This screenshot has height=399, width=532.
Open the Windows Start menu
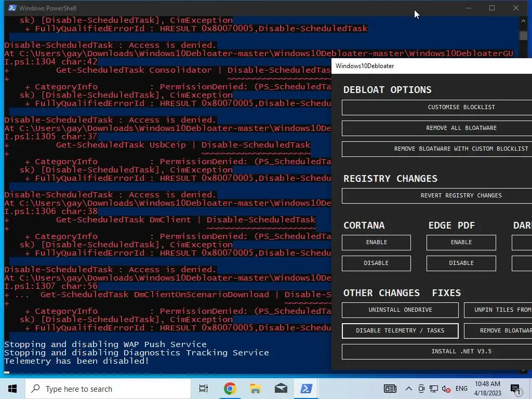click(x=12, y=389)
